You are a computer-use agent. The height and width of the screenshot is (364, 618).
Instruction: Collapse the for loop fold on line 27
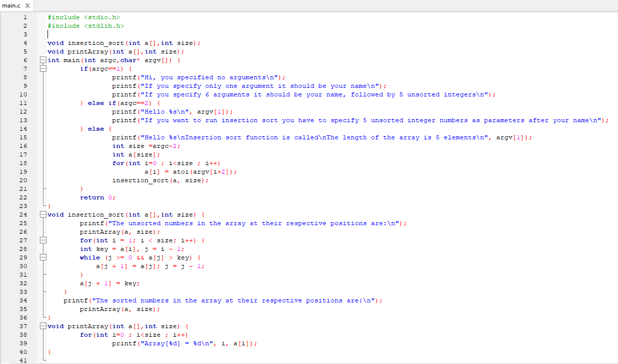point(43,240)
